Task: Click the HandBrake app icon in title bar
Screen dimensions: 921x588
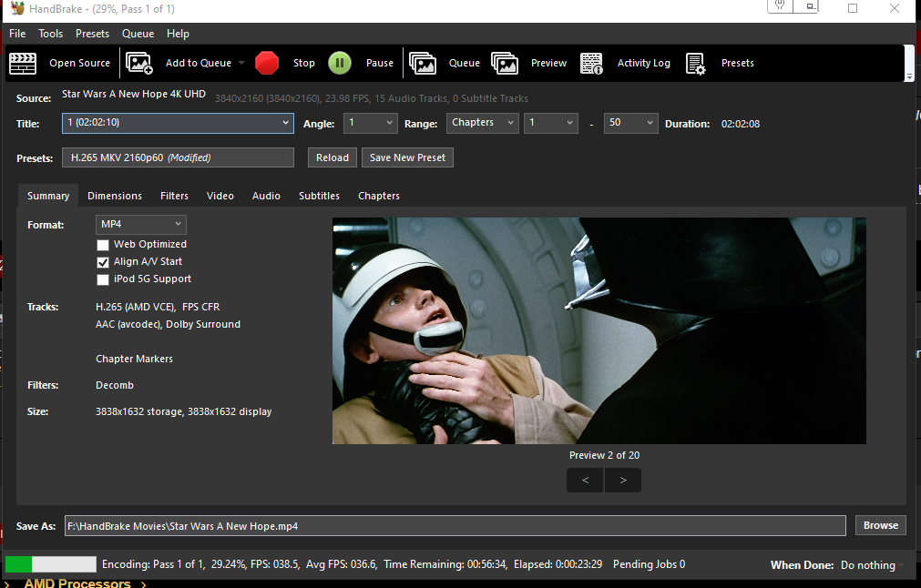Action: coord(17,8)
